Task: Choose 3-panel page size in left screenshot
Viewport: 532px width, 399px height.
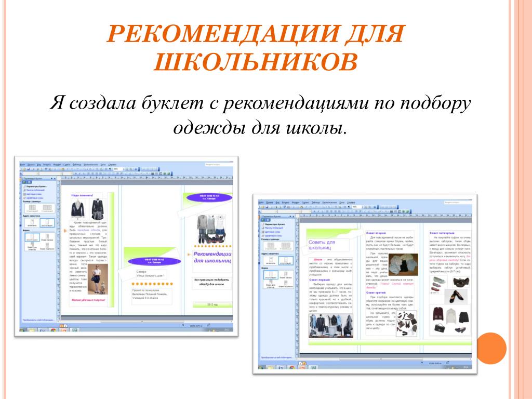Action: point(32,208)
